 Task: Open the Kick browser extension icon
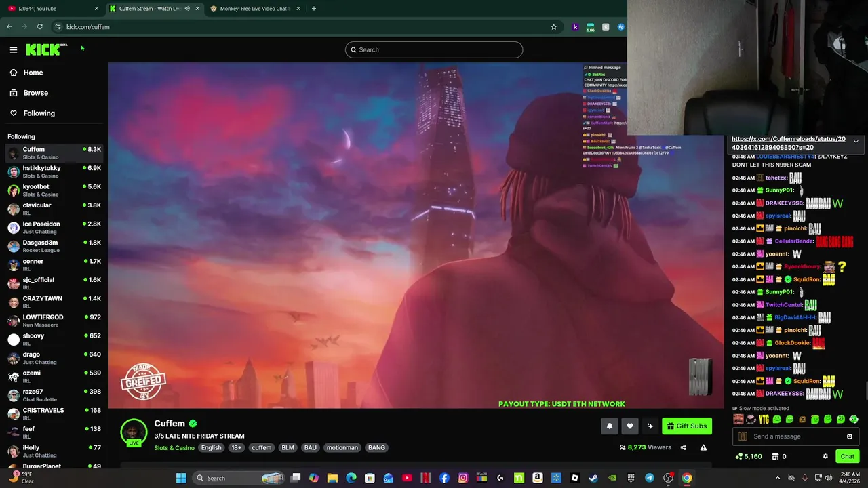pos(575,27)
